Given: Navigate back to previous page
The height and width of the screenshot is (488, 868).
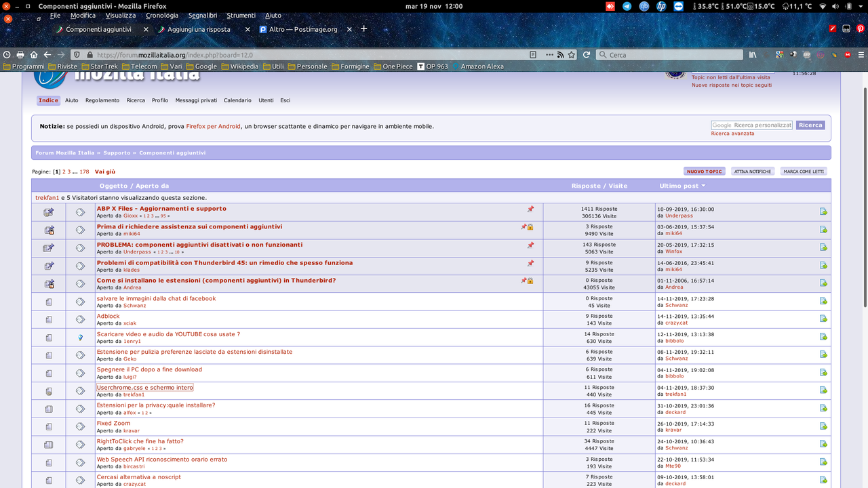Looking at the screenshot, I should click(47, 54).
